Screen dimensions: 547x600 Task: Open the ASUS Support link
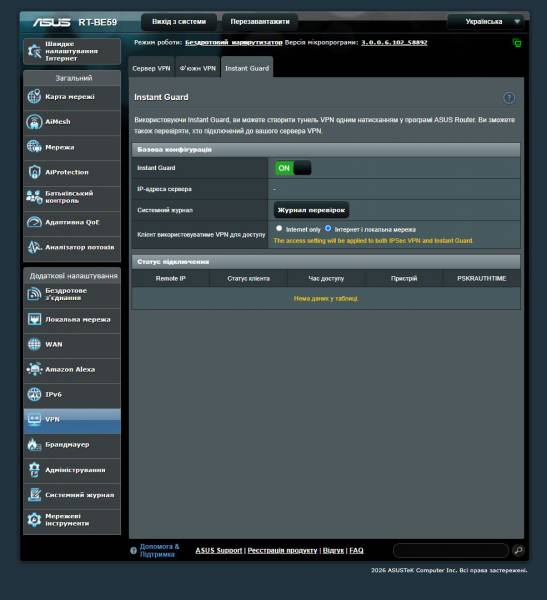[x=219, y=550]
